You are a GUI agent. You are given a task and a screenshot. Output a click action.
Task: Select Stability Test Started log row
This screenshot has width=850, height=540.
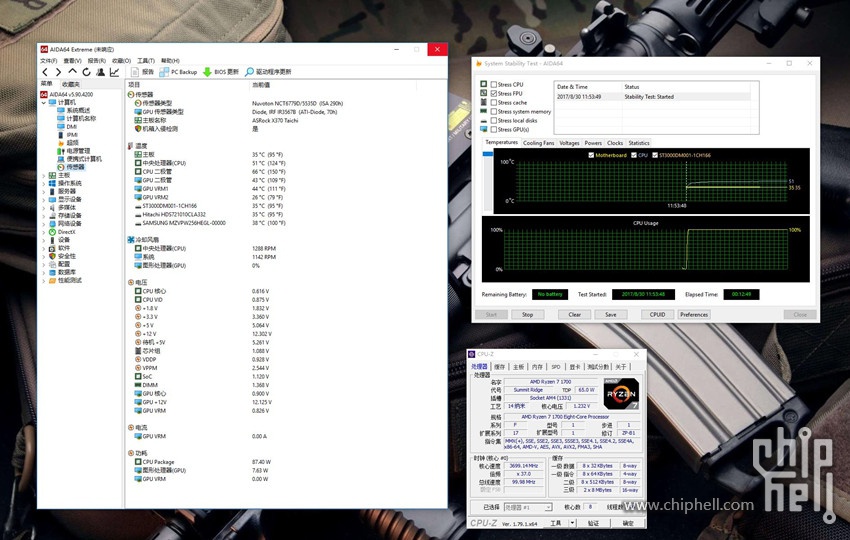(x=653, y=97)
